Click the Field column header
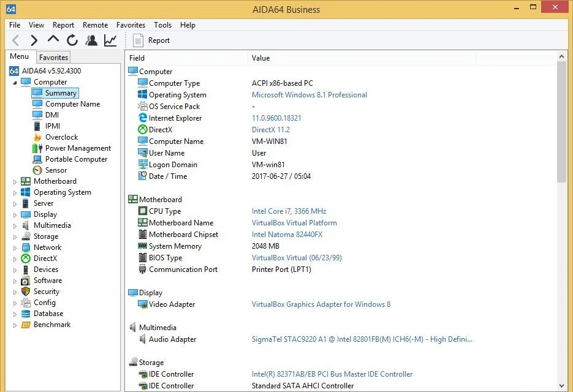 187,58
